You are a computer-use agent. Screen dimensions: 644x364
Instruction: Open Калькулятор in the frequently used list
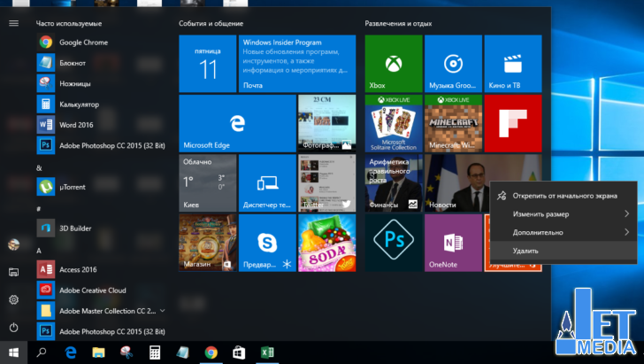tap(101, 105)
